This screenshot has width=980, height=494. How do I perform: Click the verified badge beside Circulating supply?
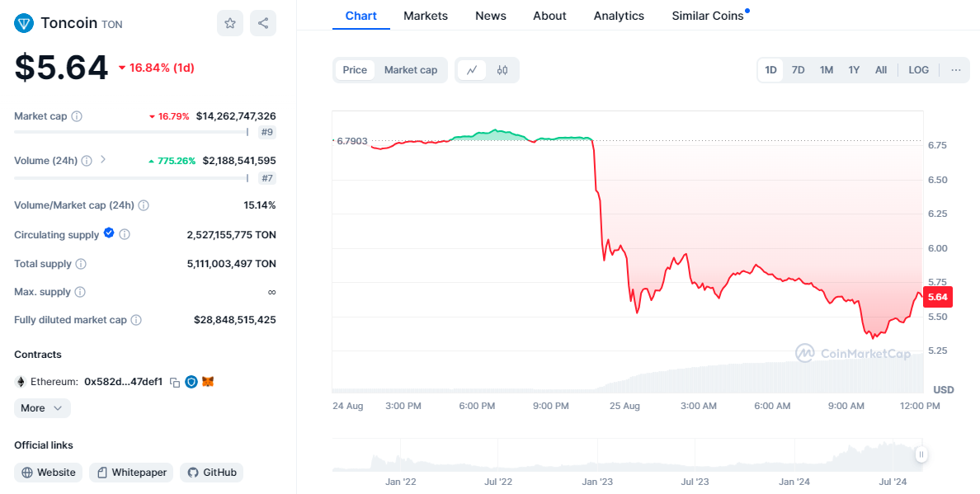pos(109,233)
